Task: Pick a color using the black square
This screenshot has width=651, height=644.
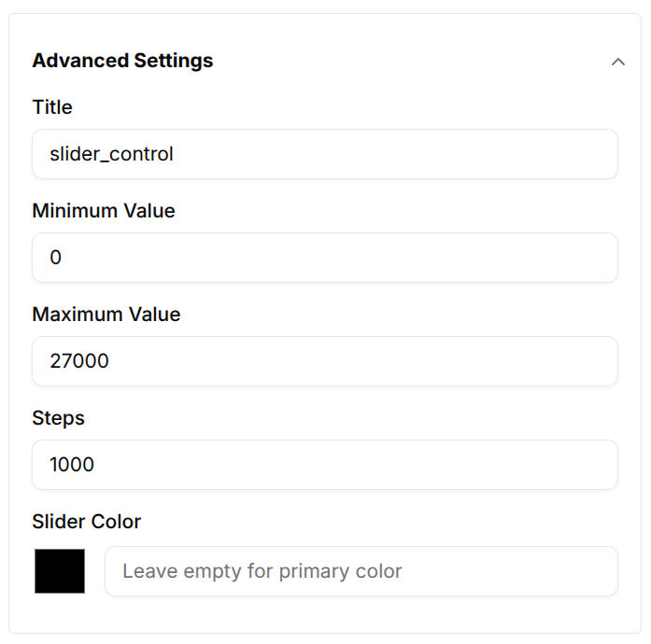Action: coord(60,571)
